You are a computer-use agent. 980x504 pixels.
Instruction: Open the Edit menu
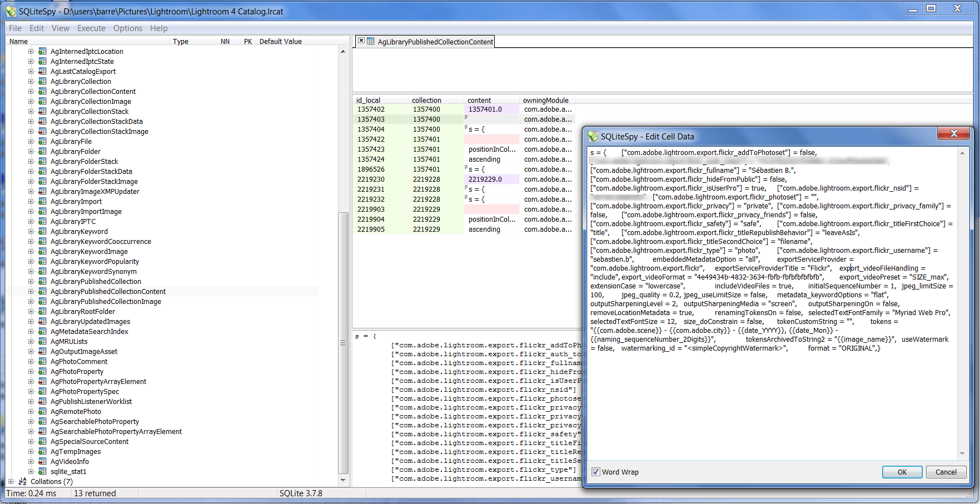[x=37, y=28]
